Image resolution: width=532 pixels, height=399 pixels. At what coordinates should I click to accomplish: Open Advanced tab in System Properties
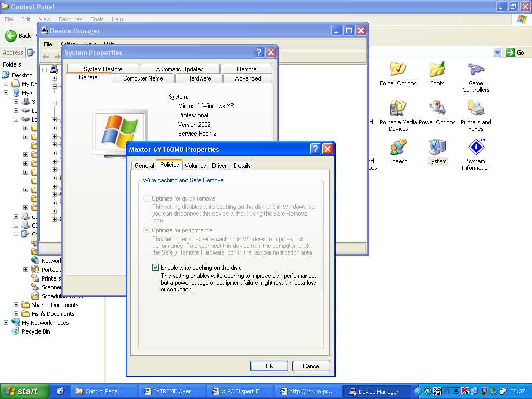[x=248, y=78]
